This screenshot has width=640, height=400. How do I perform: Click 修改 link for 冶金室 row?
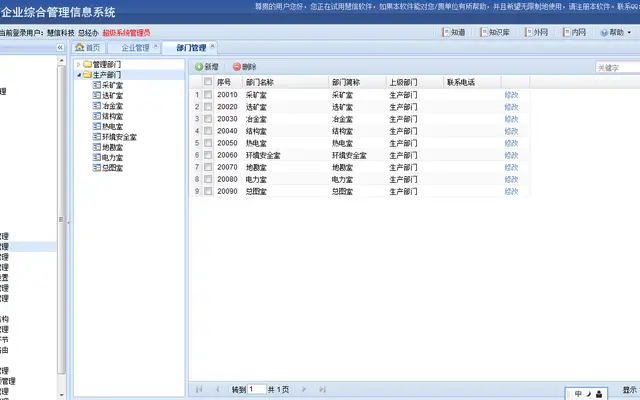pyautogui.click(x=511, y=119)
